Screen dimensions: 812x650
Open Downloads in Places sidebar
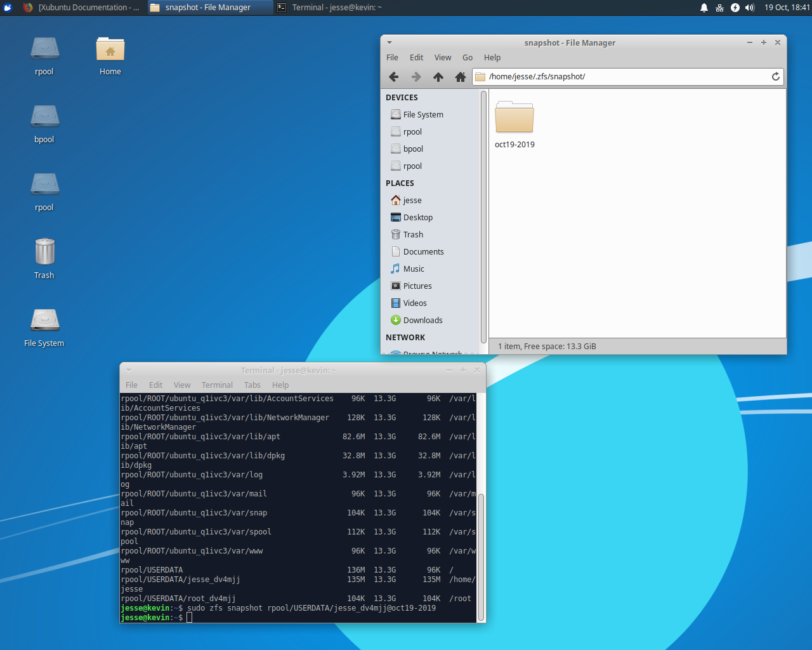point(417,321)
